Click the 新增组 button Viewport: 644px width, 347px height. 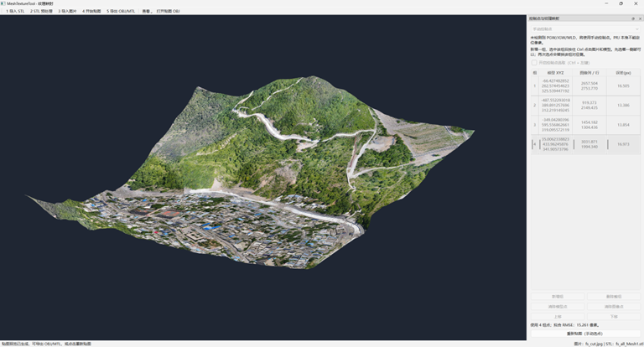click(558, 297)
